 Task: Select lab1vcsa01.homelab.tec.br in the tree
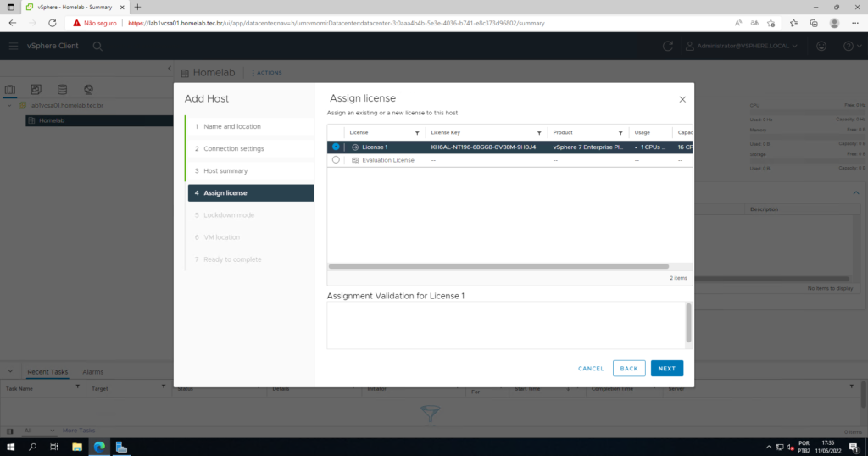pos(66,105)
